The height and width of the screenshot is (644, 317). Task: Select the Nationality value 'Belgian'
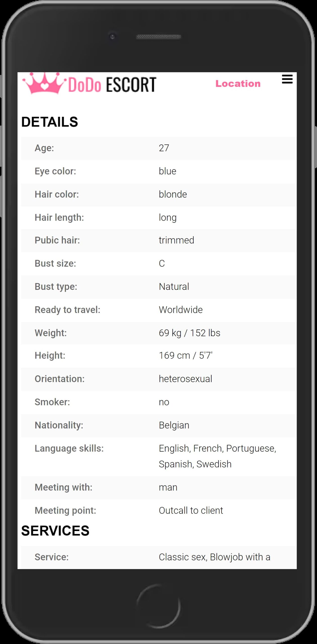pyautogui.click(x=174, y=425)
